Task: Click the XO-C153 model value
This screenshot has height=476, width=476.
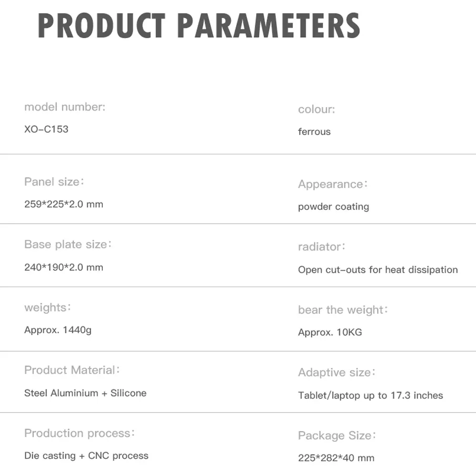Action: pyautogui.click(x=46, y=129)
